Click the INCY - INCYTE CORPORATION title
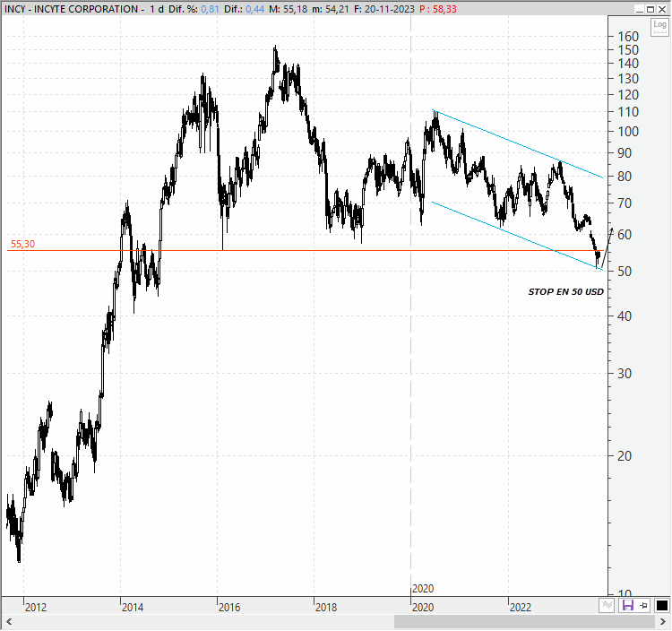The height and width of the screenshot is (631, 672). (71, 9)
